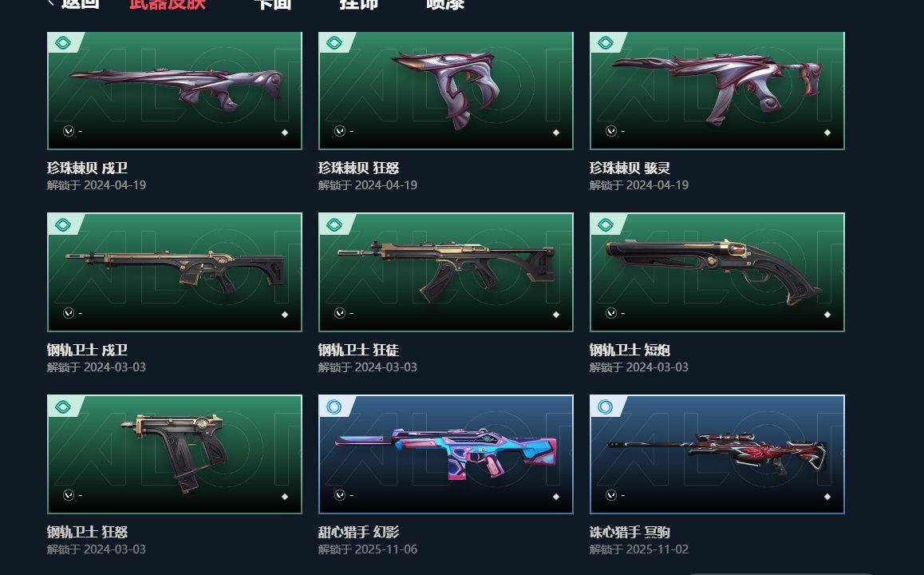The width and height of the screenshot is (924, 575).
Task: Click blue rarity badge on 甜心猎手 幻影
Action: (334, 406)
